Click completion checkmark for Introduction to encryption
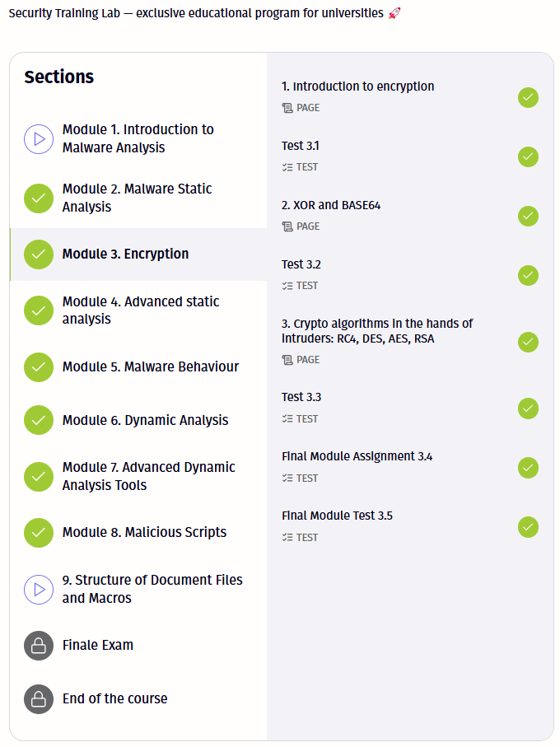This screenshot has width=560, height=747. coord(528,97)
